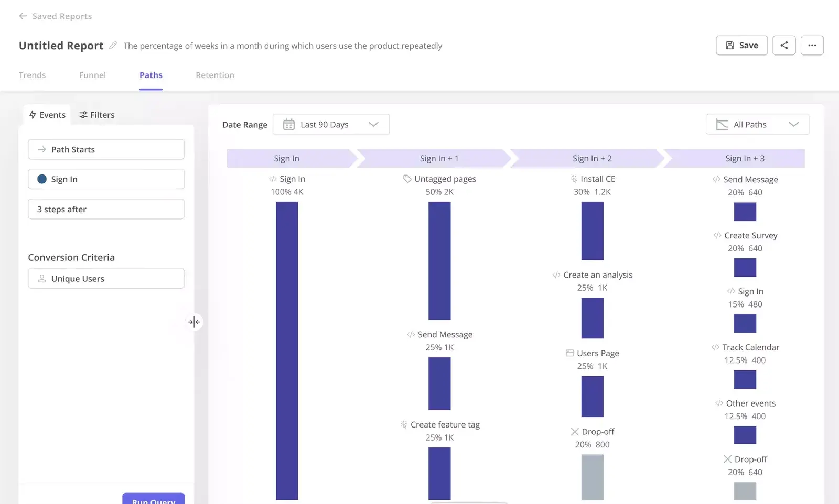839x504 pixels.
Task: Select the Sign In event with blue dot
Action: [106, 179]
